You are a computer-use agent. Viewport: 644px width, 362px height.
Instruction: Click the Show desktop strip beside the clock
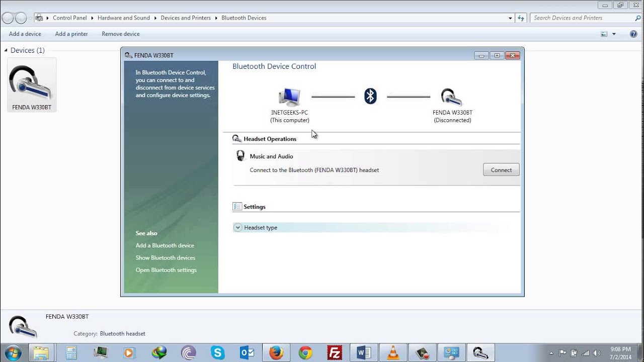[640, 353]
